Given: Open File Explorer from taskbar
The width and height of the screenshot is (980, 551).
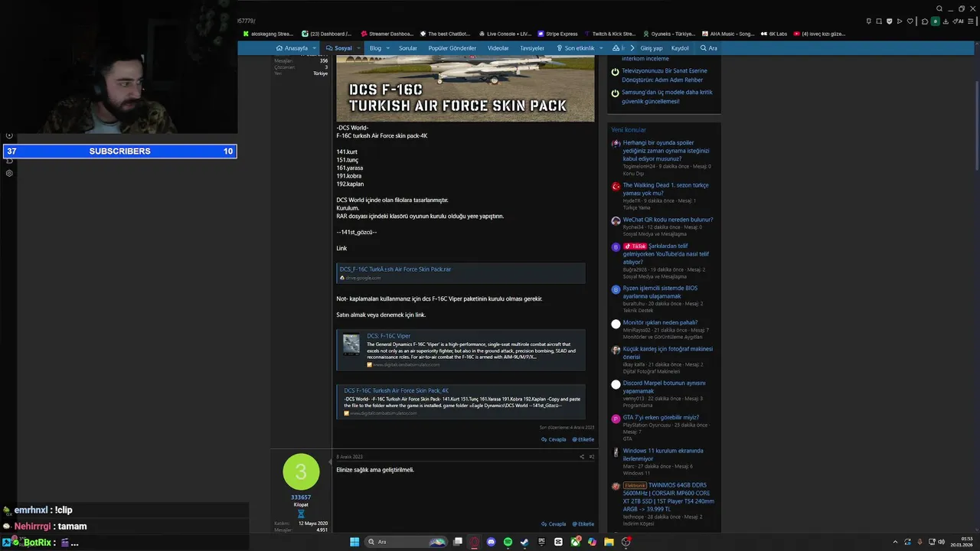Looking at the screenshot, I should coord(609,542).
